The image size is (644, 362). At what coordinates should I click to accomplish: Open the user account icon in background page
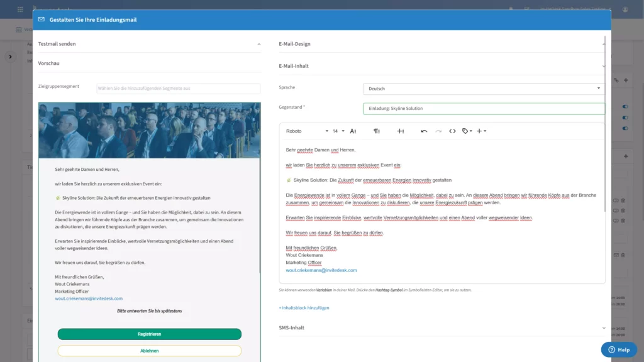[625, 9]
